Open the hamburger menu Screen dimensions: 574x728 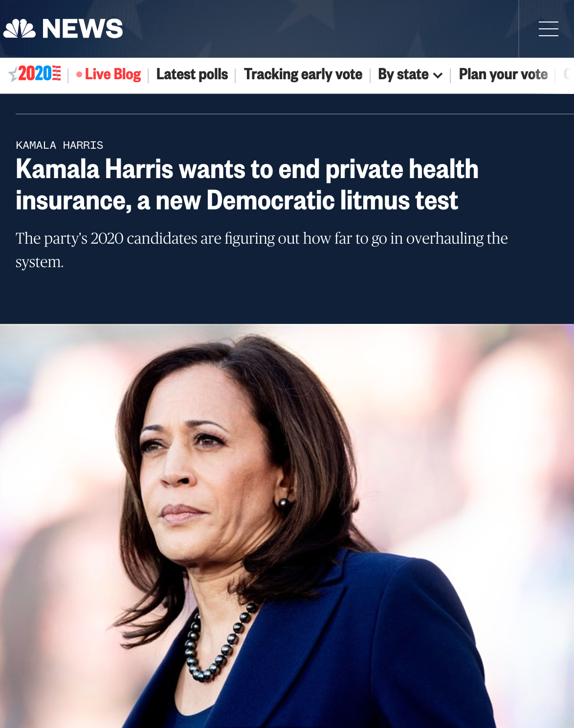(548, 29)
